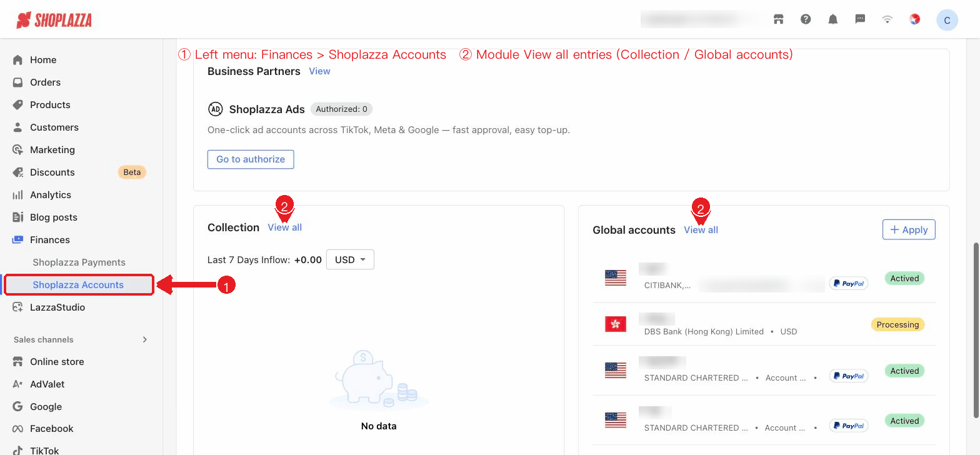This screenshot has width=980, height=455.
Task: Open Global accounts View all link
Action: coord(701,230)
